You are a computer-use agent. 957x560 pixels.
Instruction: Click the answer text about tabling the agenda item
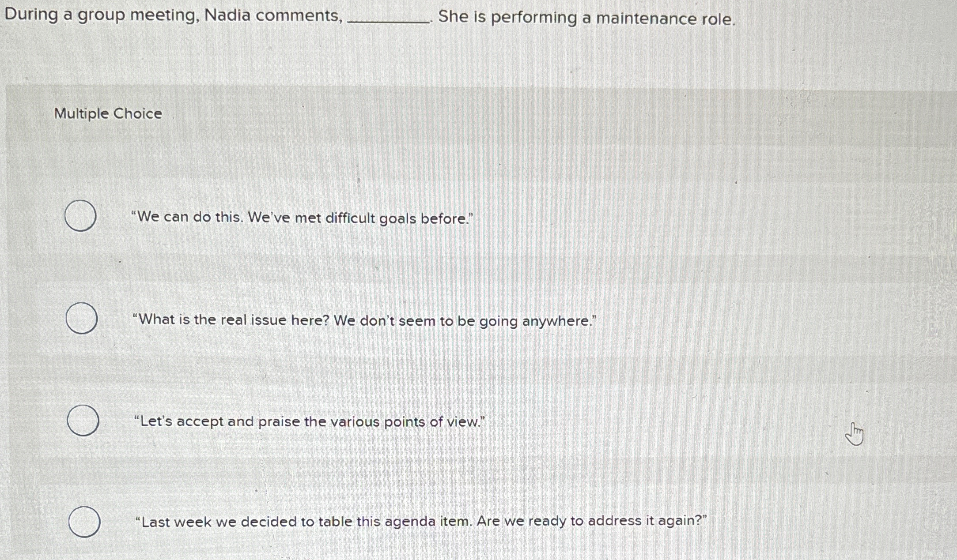click(x=420, y=522)
